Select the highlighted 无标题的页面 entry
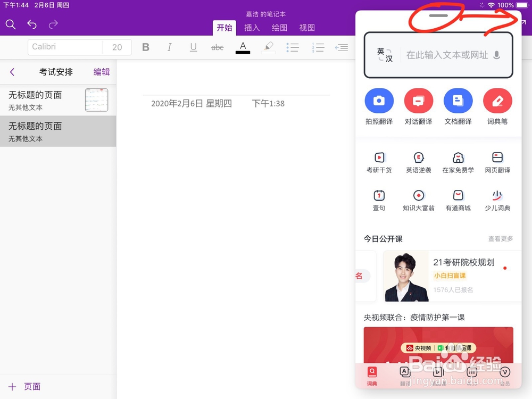Image resolution: width=532 pixels, height=399 pixels. click(x=58, y=131)
